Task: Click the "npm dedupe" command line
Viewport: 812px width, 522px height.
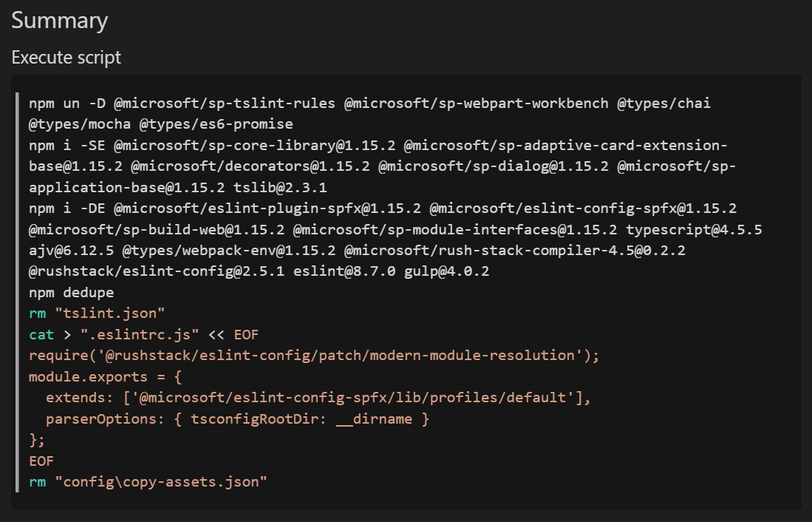Action: click(x=72, y=292)
